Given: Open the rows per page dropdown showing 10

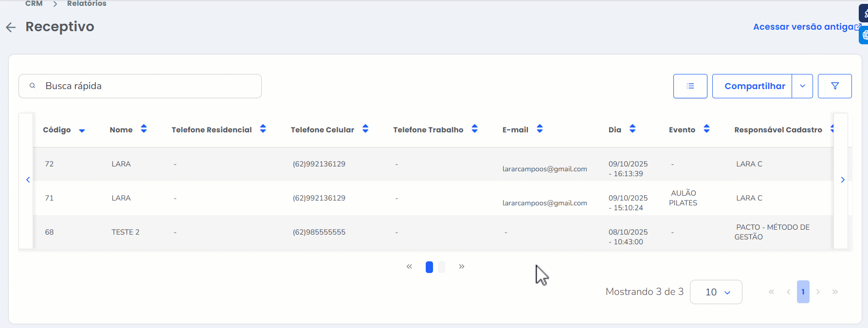Looking at the screenshot, I should (x=716, y=292).
